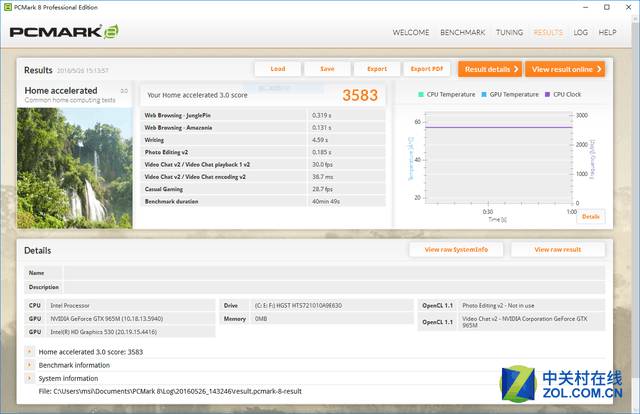Screen dimensions: 640x414
Task: Select the Casual Gaming row
Action: (263, 189)
